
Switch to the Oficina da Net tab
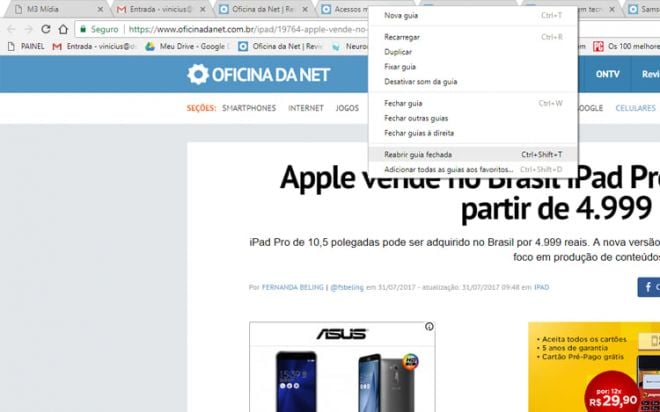point(261,9)
